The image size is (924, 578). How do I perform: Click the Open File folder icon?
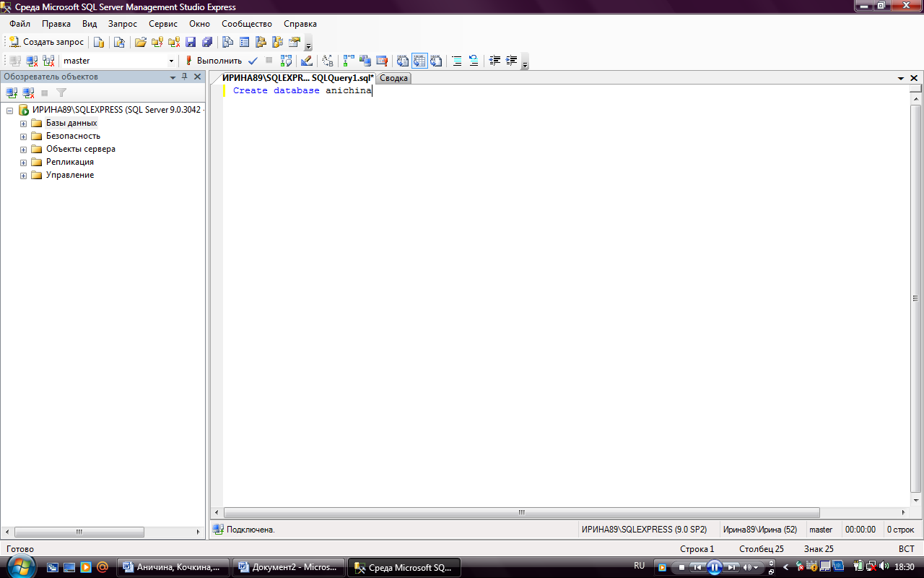tap(141, 42)
